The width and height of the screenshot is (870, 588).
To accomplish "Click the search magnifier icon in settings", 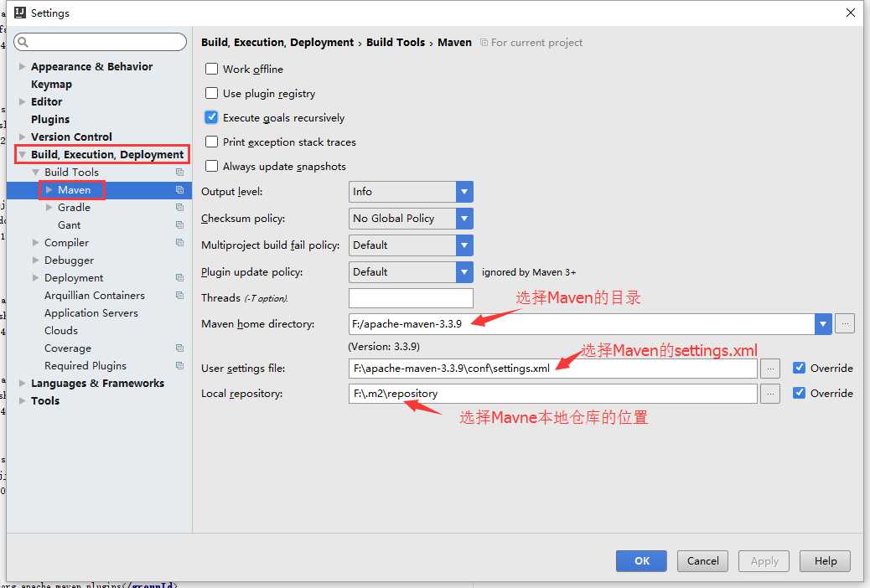I will [x=23, y=42].
